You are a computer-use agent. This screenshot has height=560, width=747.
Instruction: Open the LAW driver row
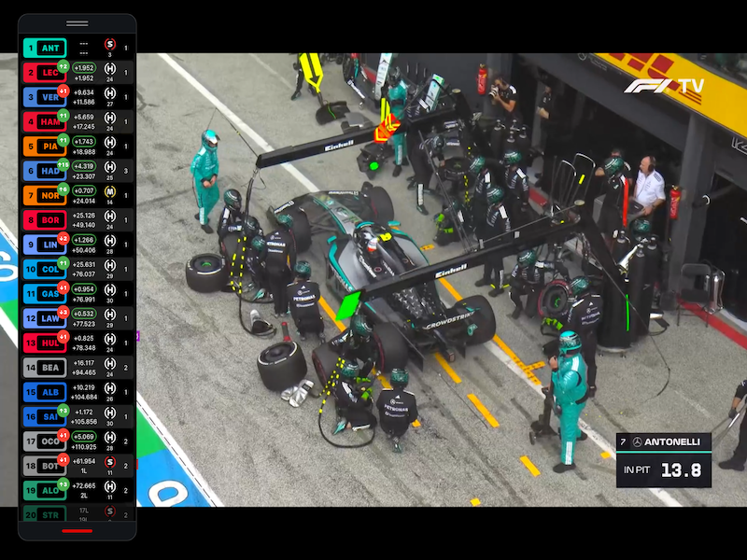point(78,318)
